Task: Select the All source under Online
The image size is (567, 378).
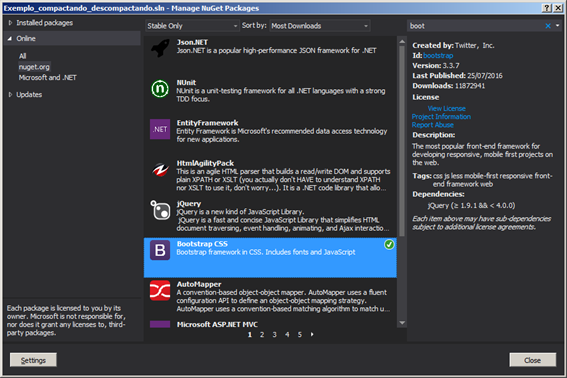Action: pyautogui.click(x=22, y=56)
